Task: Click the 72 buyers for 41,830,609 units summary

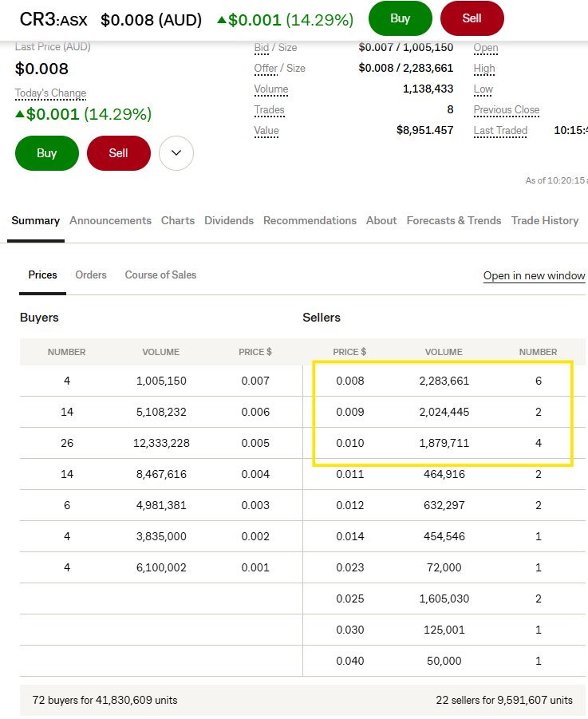Action: point(105,700)
